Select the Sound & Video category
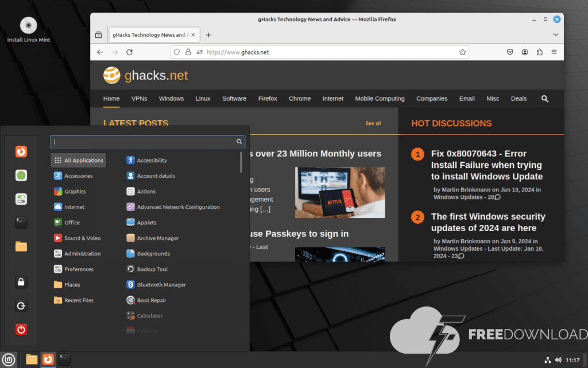 click(82, 238)
